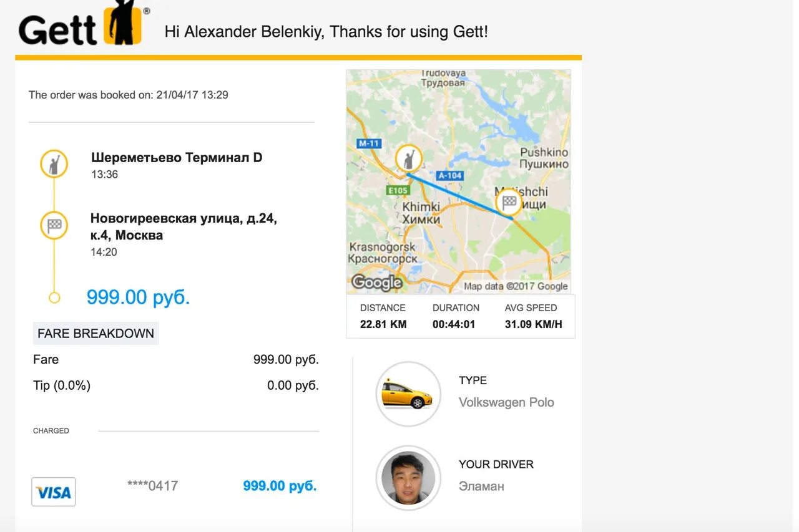The width and height of the screenshot is (799, 532).
Task: Click the Google logo on the map
Action: (376, 283)
